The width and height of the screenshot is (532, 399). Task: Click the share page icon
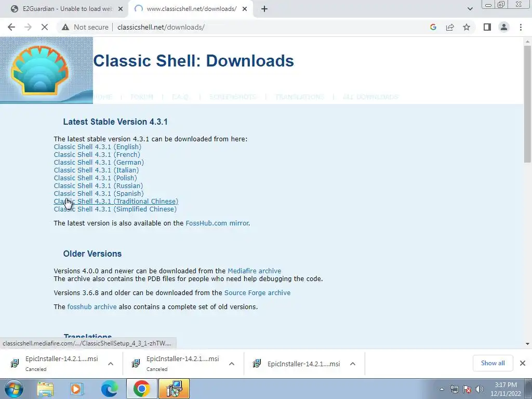coord(450,27)
